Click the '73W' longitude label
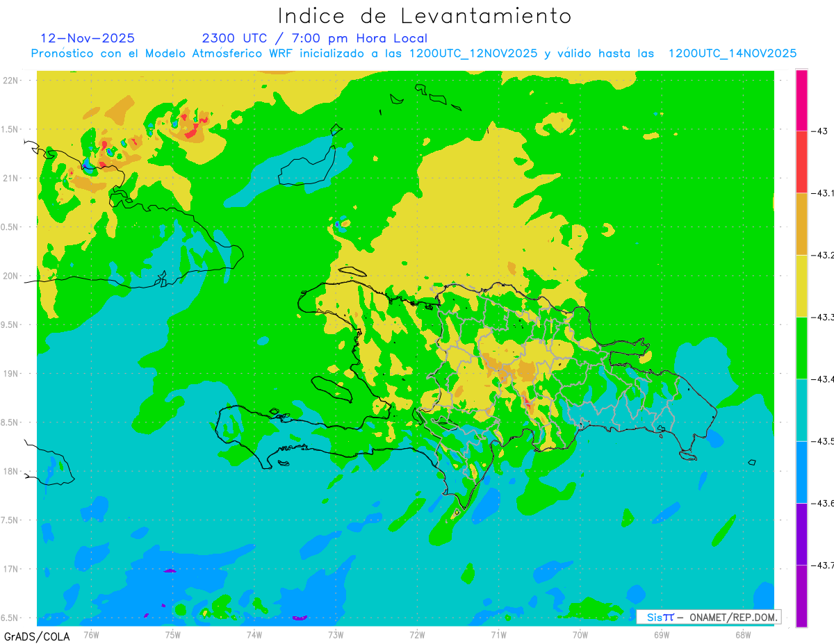The height and width of the screenshot is (644, 834). coord(336,634)
